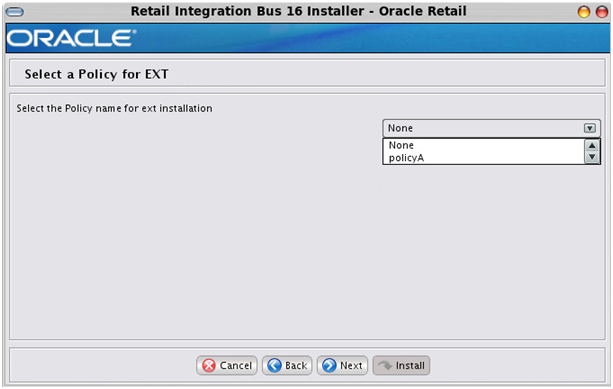The image size is (613, 389).
Task: Click the greyed-out Install button
Action: click(x=401, y=366)
